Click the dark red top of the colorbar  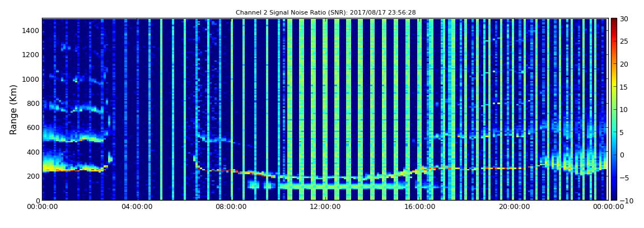click(x=614, y=21)
